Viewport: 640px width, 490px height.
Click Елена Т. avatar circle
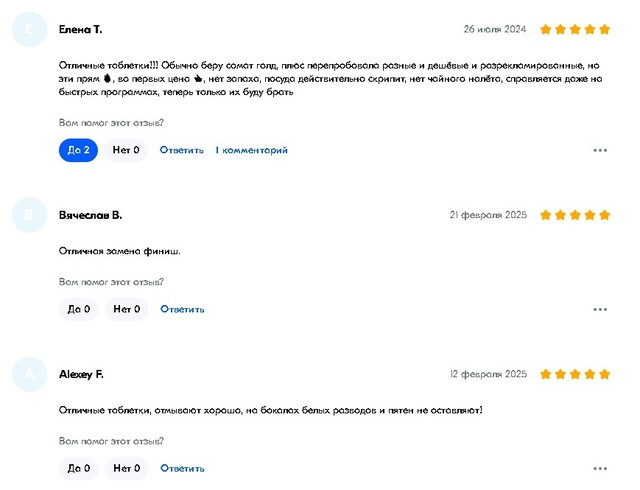[x=29, y=30]
